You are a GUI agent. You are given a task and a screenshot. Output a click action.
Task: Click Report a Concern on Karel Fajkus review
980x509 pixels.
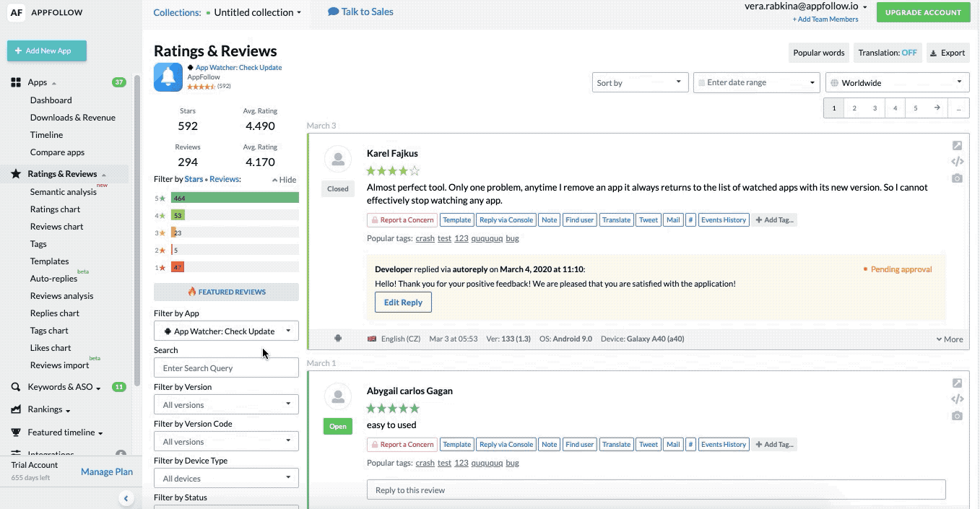[402, 219]
